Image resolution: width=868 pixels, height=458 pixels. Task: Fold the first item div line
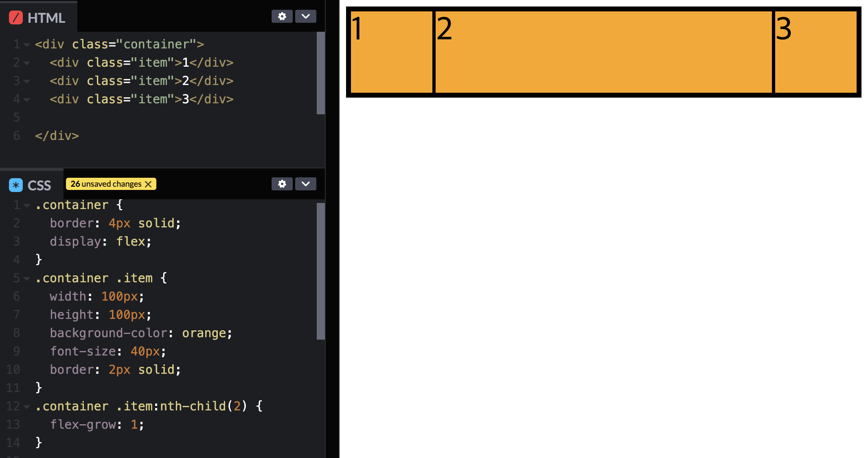[27, 63]
